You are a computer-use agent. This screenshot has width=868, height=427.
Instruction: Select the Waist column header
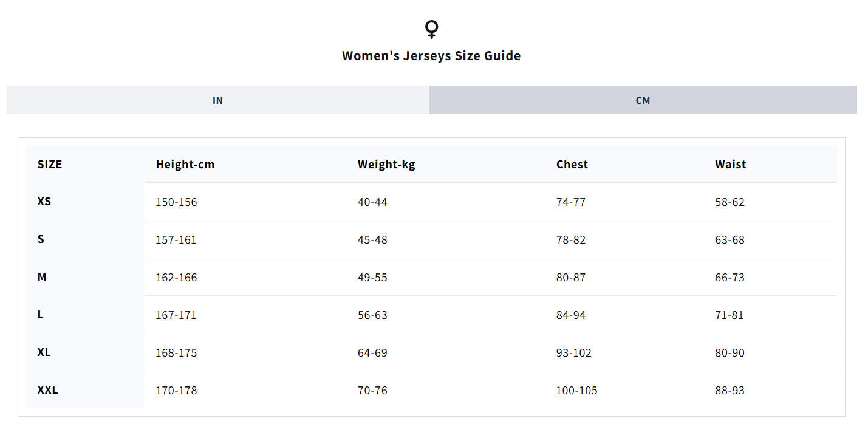731,165
